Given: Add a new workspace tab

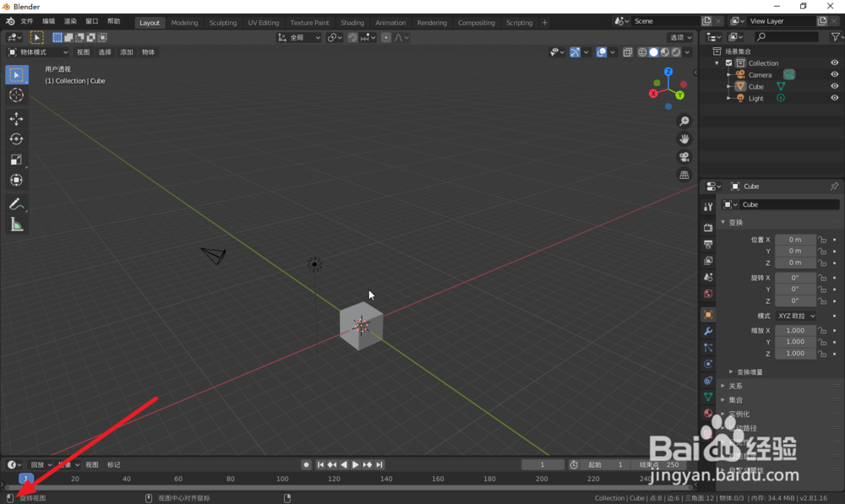Looking at the screenshot, I should coord(544,23).
